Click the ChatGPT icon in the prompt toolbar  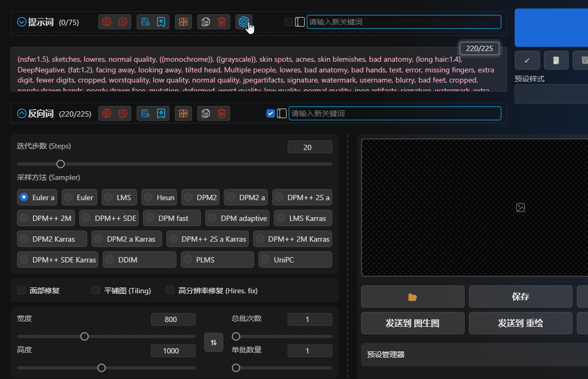(x=244, y=22)
